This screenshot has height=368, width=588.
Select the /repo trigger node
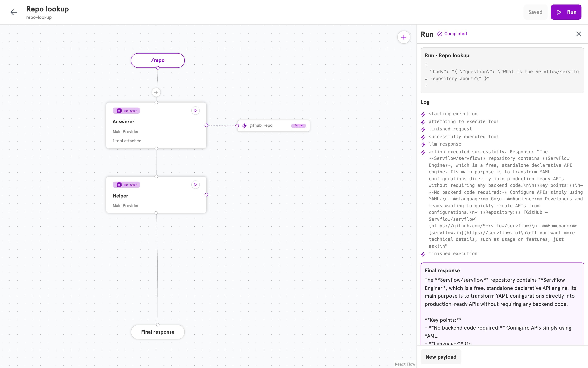click(158, 60)
